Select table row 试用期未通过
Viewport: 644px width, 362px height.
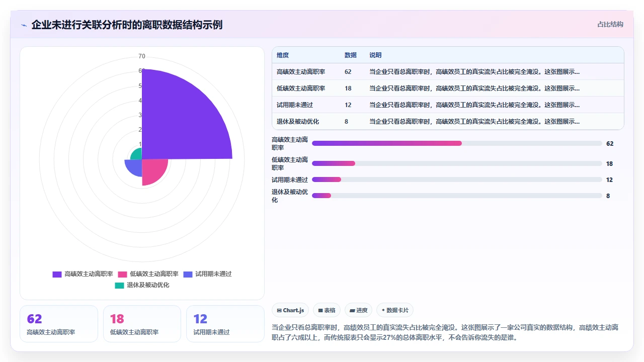tap(448, 105)
